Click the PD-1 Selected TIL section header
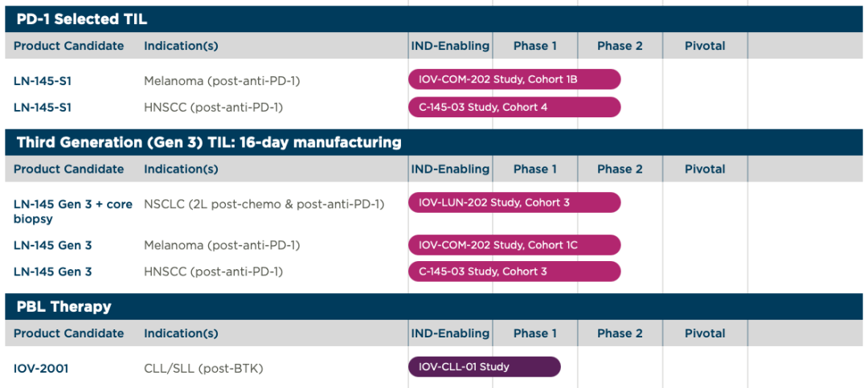This screenshot has width=868, height=388. click(x=82, y=19)
